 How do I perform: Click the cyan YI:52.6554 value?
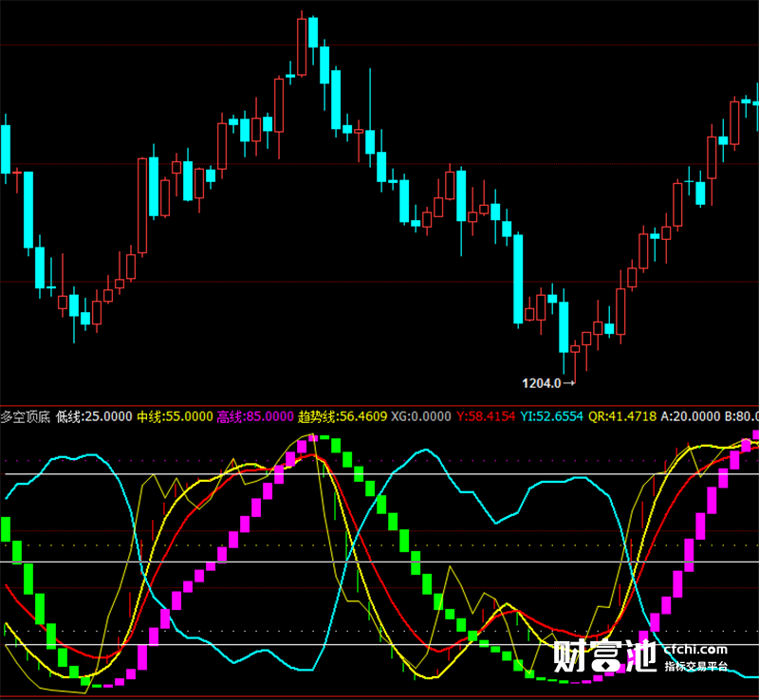click(x=552, y=416)
